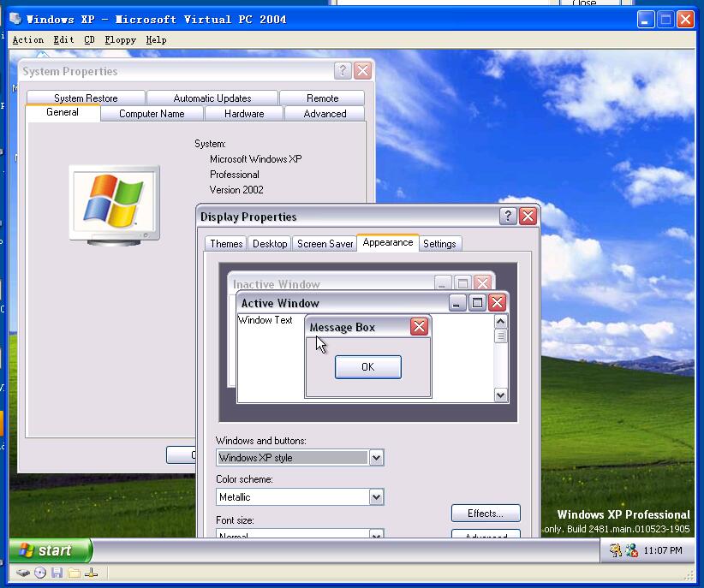Close the Display Properties dialog
The width and height of the screenshot is (704, 588).
528,216
